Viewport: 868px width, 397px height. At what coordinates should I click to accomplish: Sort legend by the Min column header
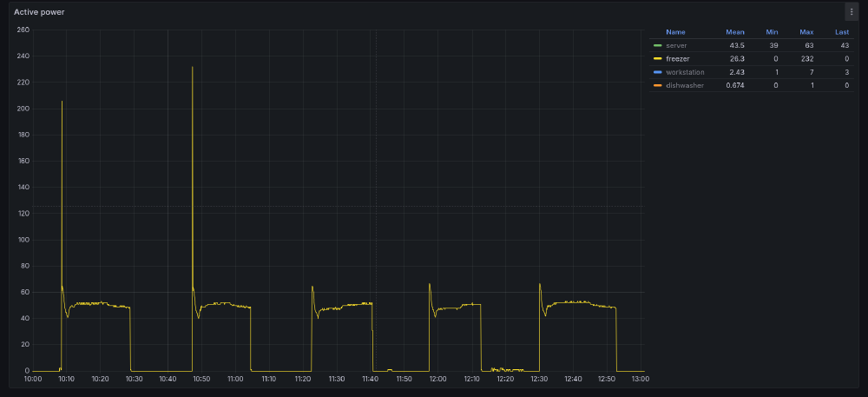(772, 32)
